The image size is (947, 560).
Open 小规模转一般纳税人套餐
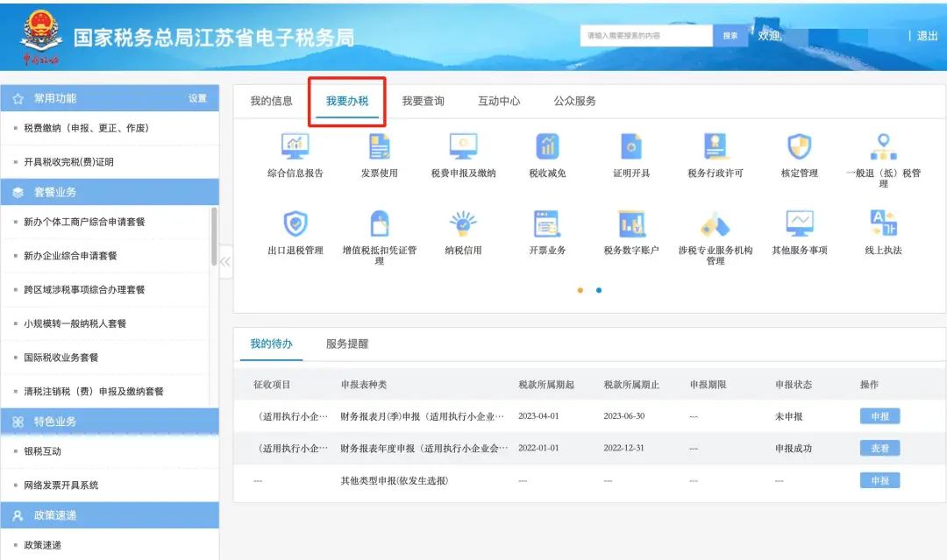(x=75, y=323)
